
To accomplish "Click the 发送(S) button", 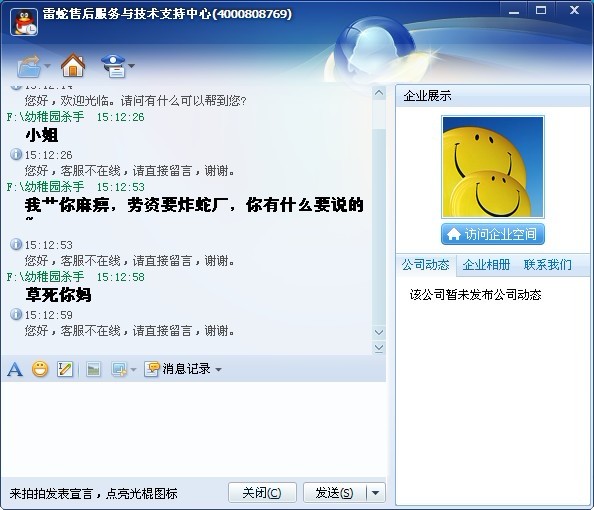I will (x=335, y=493).
